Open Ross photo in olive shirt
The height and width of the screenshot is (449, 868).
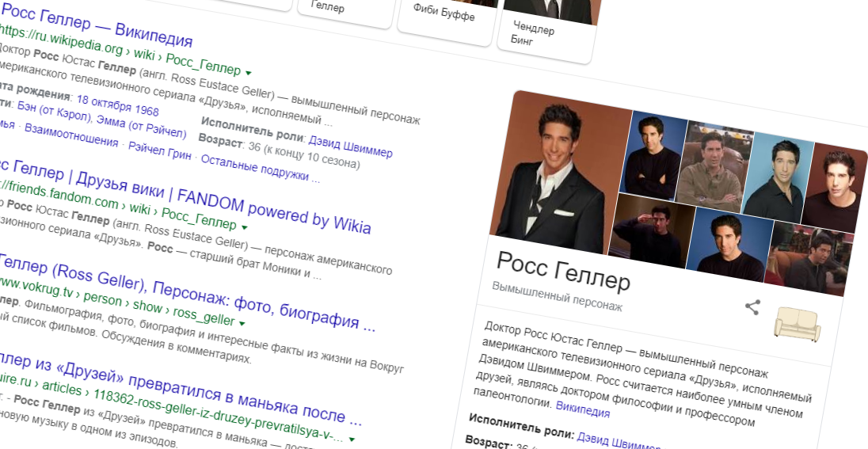coord(714,166)
